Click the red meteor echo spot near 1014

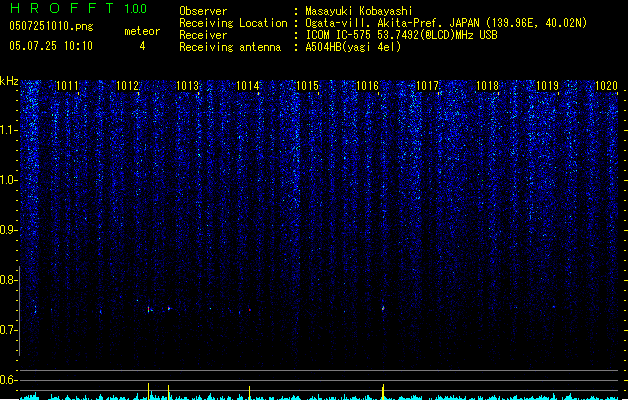pos(250,310)
